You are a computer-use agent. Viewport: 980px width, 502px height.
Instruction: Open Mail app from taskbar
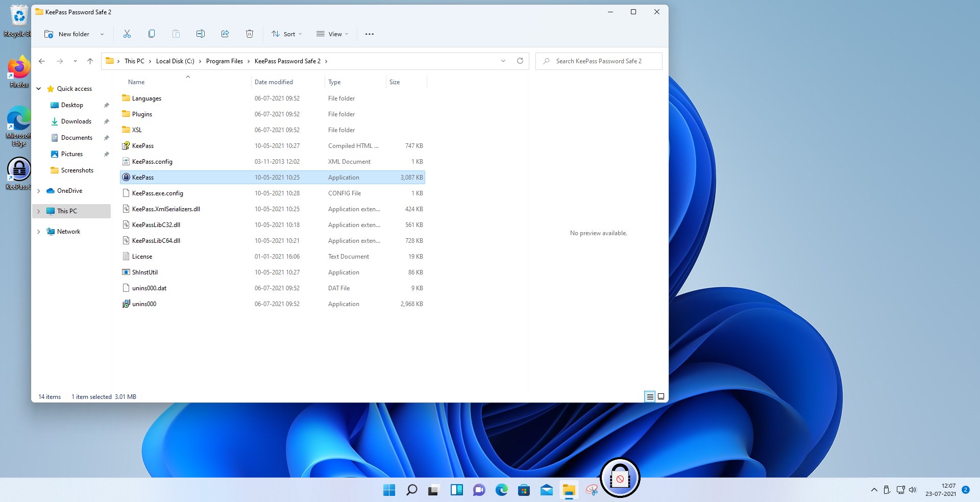point(546,490)
